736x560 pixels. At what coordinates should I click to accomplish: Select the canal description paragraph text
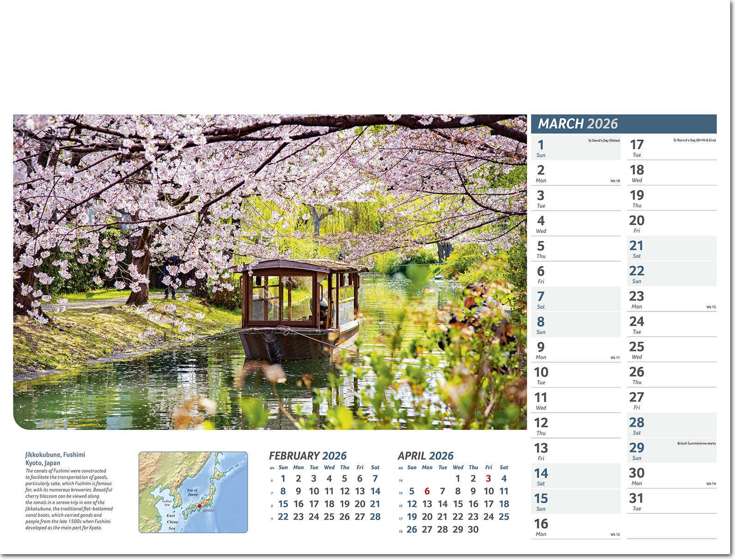tap(69, 499)
